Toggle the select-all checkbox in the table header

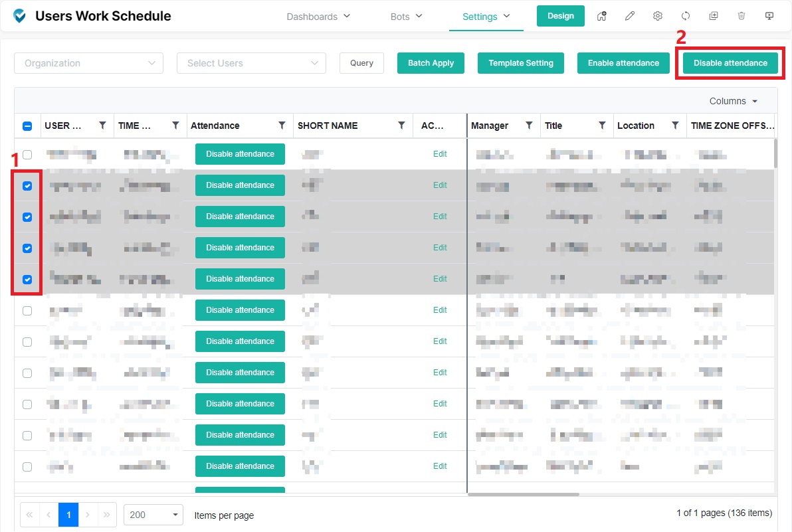27,126
